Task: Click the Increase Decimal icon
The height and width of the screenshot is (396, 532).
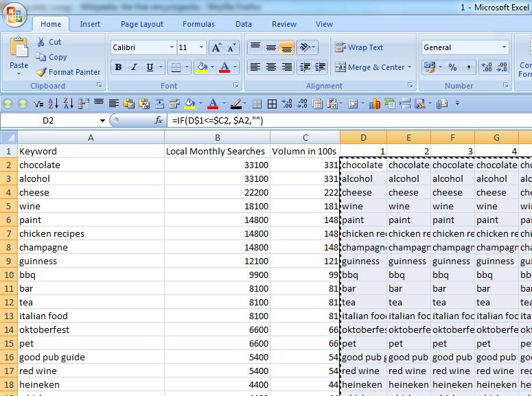Action: [487, 67]
